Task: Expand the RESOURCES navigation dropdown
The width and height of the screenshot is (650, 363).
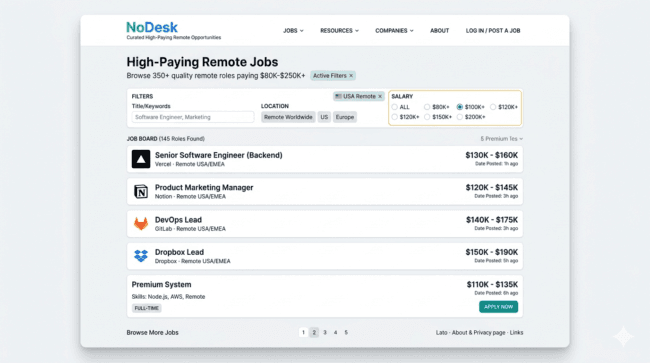Action: pyautogui.click(x=340, y=31)
